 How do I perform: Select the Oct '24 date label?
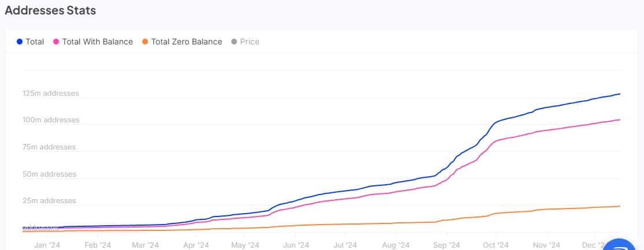click(496, 245)
